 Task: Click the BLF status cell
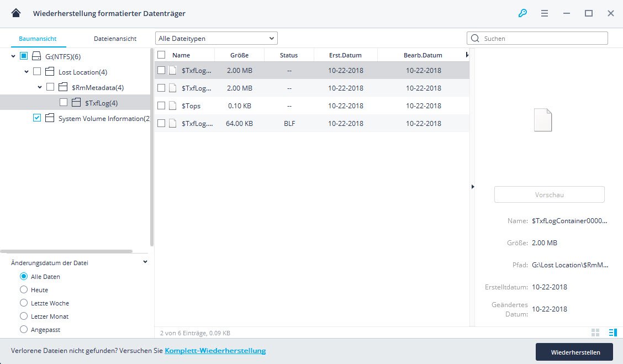tap(289, 124)
